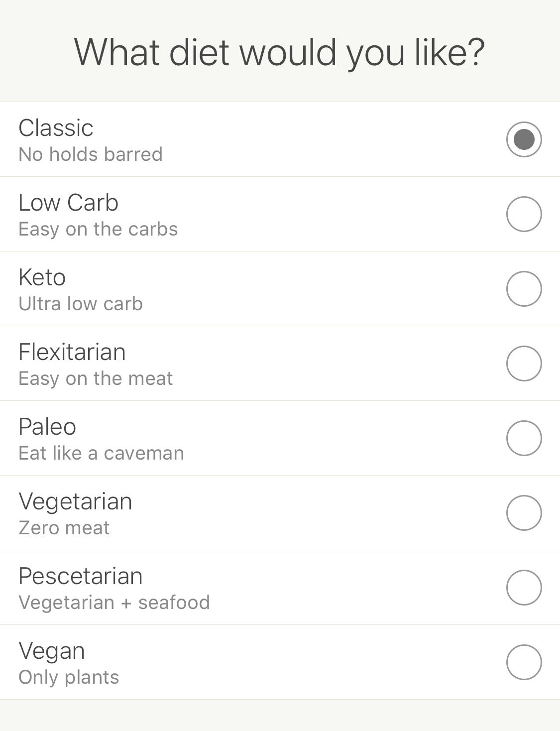Tap the "Paleo" option title
The image size is (560, 731).
(47, 427)
